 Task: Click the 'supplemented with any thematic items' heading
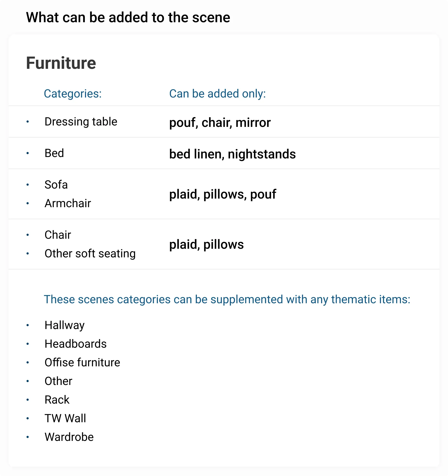[x=227, y=299]
